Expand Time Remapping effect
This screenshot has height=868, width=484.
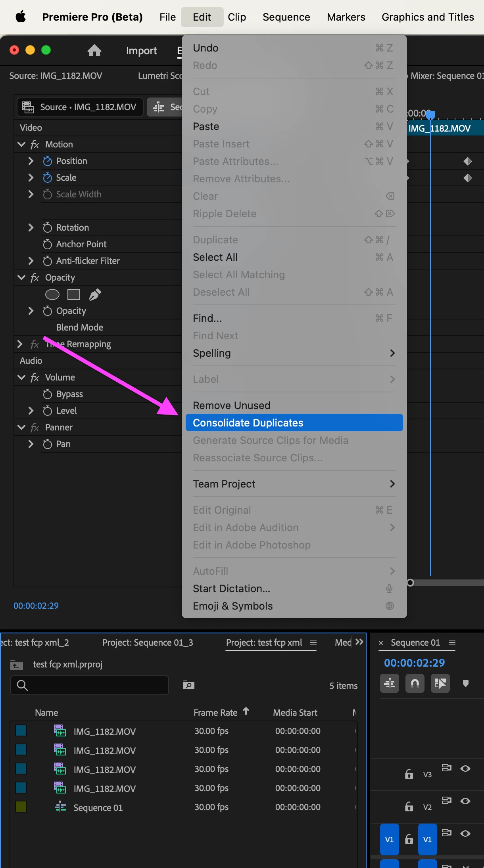point(20,344)
